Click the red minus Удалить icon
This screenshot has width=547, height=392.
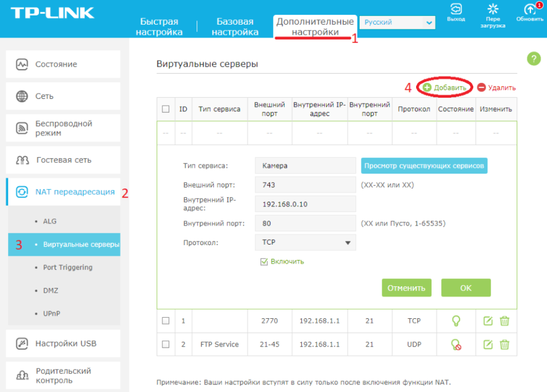pos(481,88)
